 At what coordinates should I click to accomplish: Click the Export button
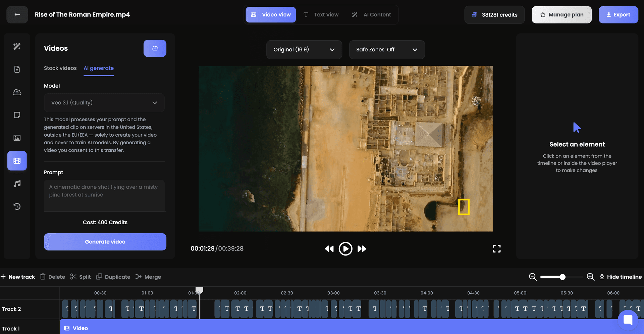click(619, 15)
